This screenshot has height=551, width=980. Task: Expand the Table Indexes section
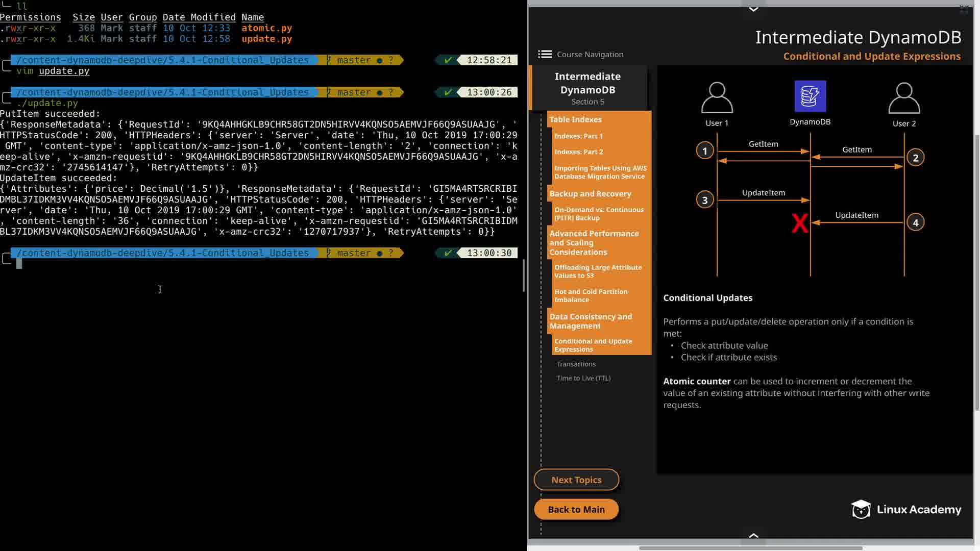(575, 119)
